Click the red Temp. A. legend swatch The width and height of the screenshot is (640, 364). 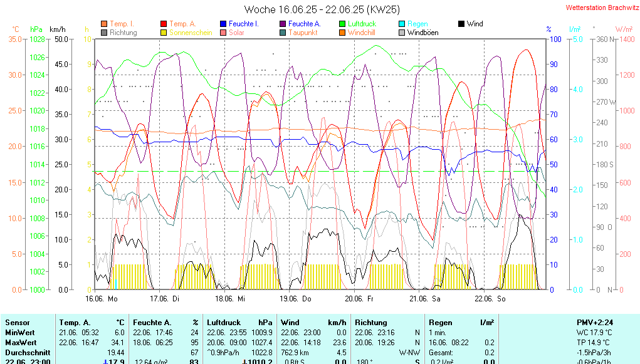coord(164,24)
